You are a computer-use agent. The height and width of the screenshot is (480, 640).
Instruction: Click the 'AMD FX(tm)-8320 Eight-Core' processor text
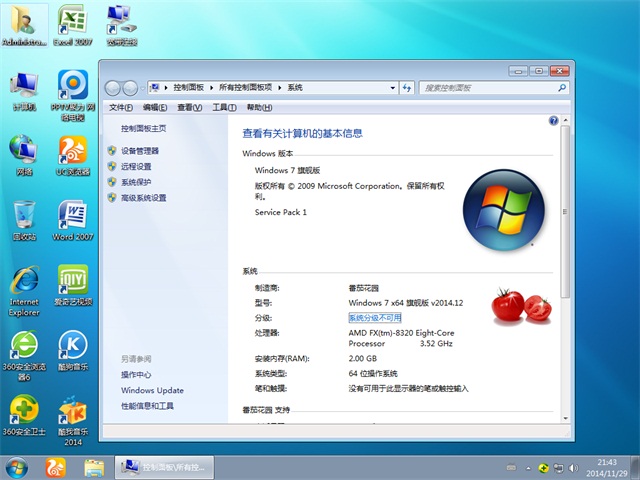click(x=401, y=333)
